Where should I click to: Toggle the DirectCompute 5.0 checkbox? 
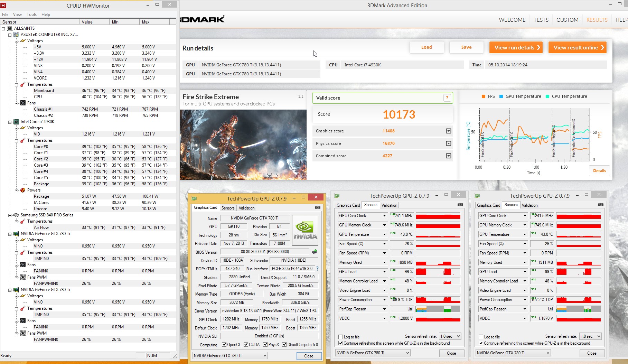pos(284,345)
